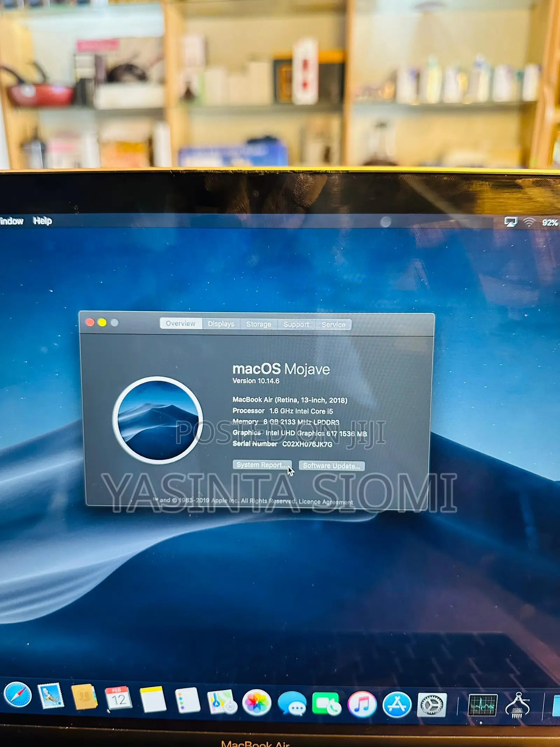
Task: Open Calendar showing 12 in Dock
Action: pyautogui.click(x=118, y=698)
